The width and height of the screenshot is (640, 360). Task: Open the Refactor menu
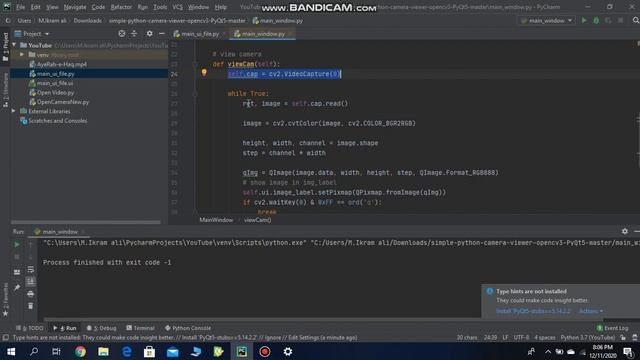coord(121,7)
